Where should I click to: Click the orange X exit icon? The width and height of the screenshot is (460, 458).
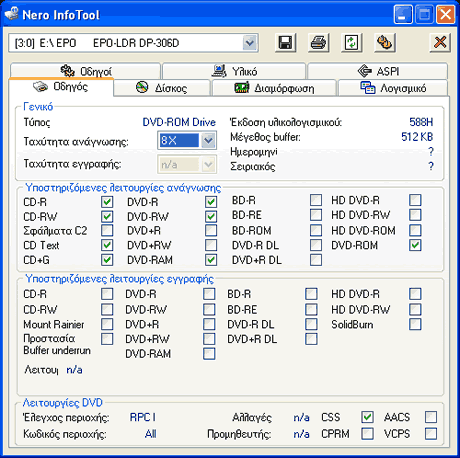pyautogui.click(x=440, y=43)
